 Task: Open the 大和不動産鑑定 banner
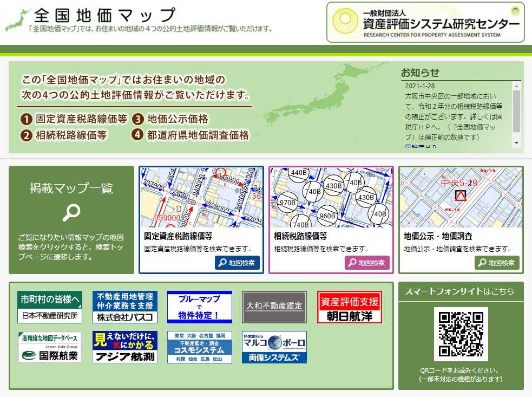[274, 307]
